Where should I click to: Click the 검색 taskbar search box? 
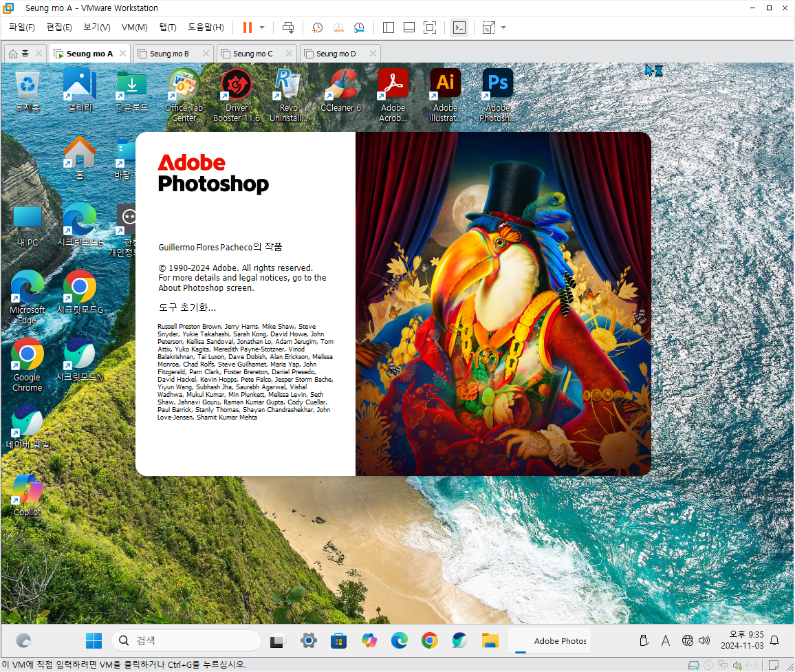tap(186, 640)
